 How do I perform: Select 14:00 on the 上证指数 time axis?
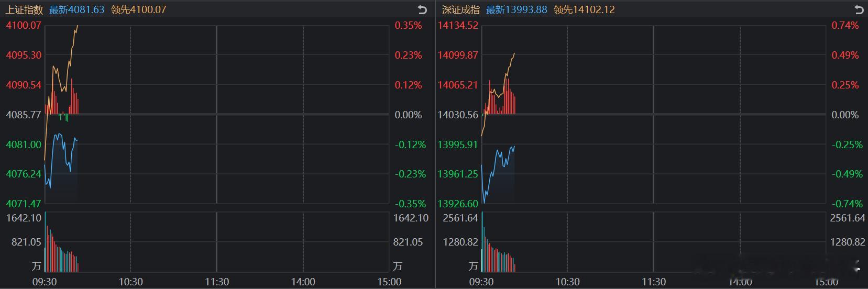pyautogui.click(x=303, y=282)
